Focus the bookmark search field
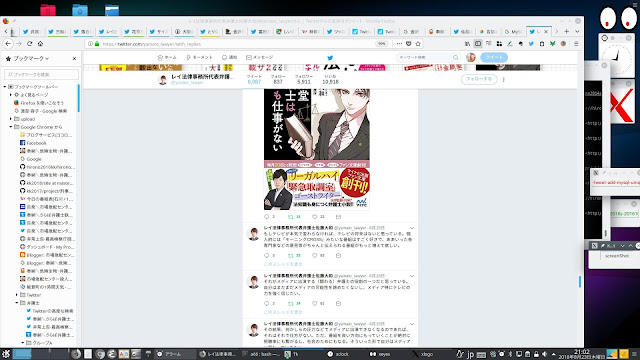This screenshot has height=360, width=640. (x=41, y=74)
